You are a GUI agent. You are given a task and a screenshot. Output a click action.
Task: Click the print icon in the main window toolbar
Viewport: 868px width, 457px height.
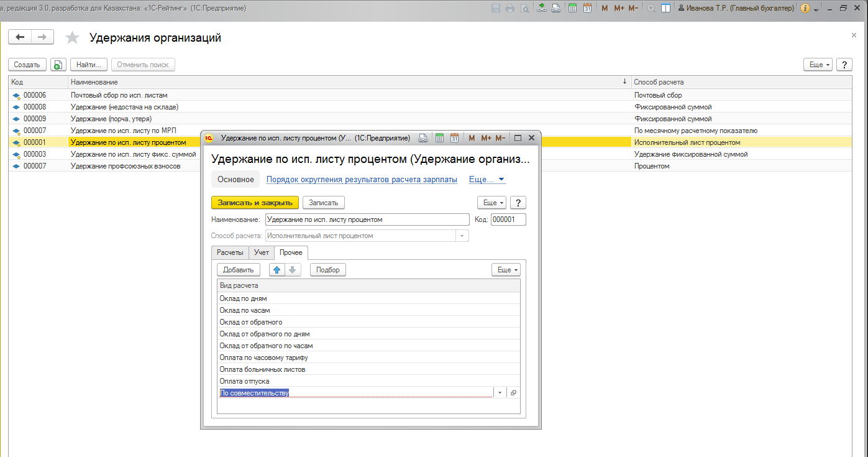(510, 8)
